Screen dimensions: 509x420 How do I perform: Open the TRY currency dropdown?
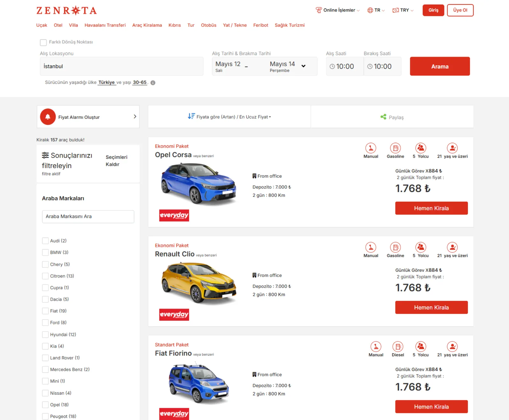click(403, 10)
